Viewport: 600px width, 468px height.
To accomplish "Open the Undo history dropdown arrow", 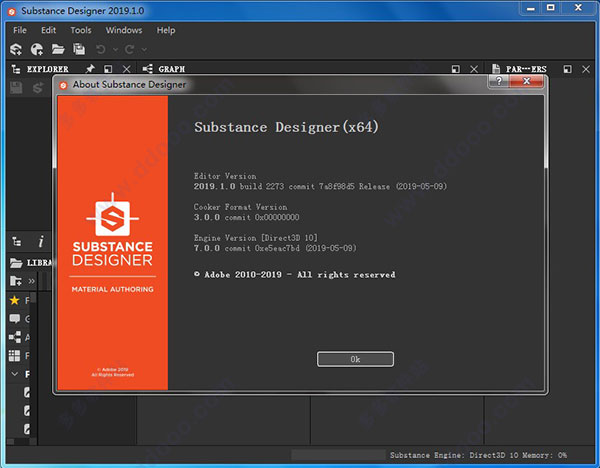I will (x=115, y=49).
